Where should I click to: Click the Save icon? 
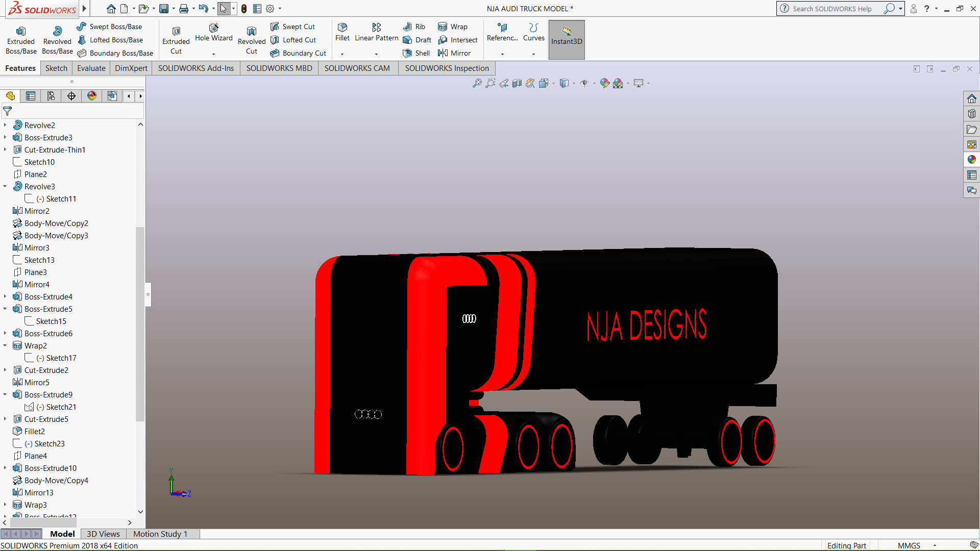click(164, 9)
